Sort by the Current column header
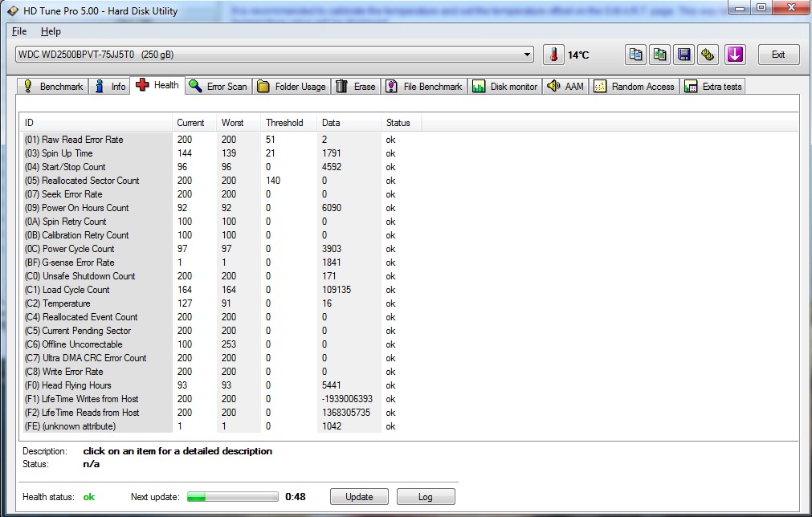Image resolution: width=812 pixels, height=517 pixels. pos(194,123)
